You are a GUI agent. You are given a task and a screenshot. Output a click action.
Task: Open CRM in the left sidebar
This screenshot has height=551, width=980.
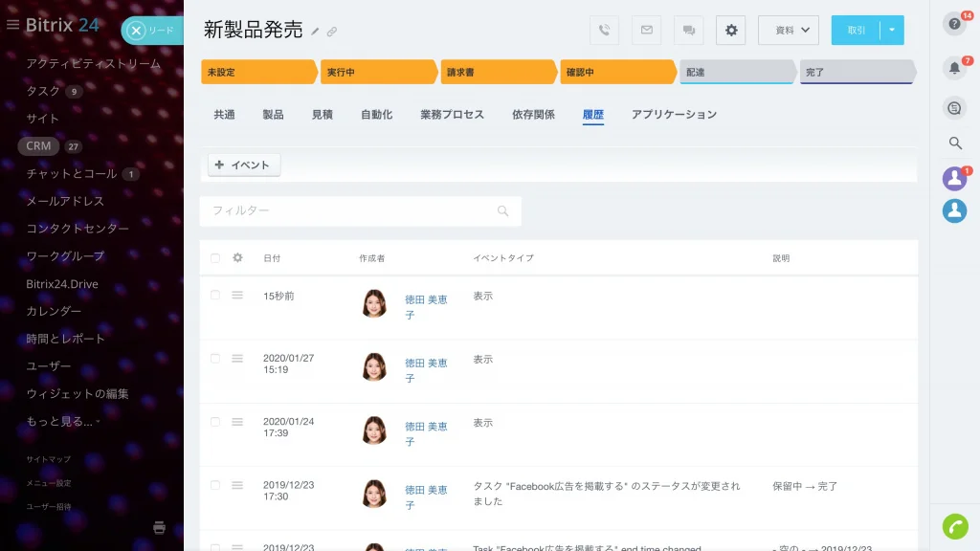click(x=38, y=146)
